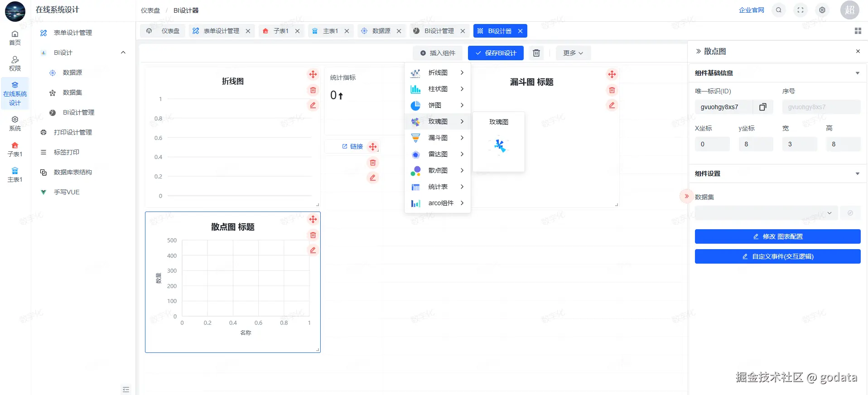Screen dimensions: 868x395
Task: Toggle fullscreen icon in header
Action: pos(800,10)
